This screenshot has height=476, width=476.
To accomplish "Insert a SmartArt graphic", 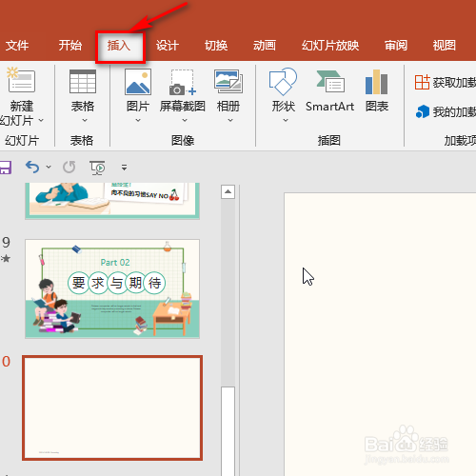I will [330, 81].
